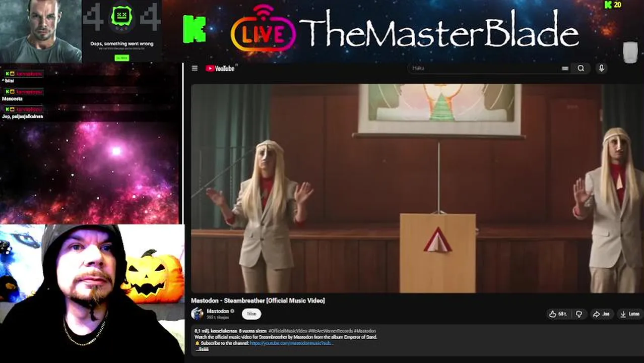Expand the description with '...lisää'
Screen dimensions: 644x363
(202, 349)
